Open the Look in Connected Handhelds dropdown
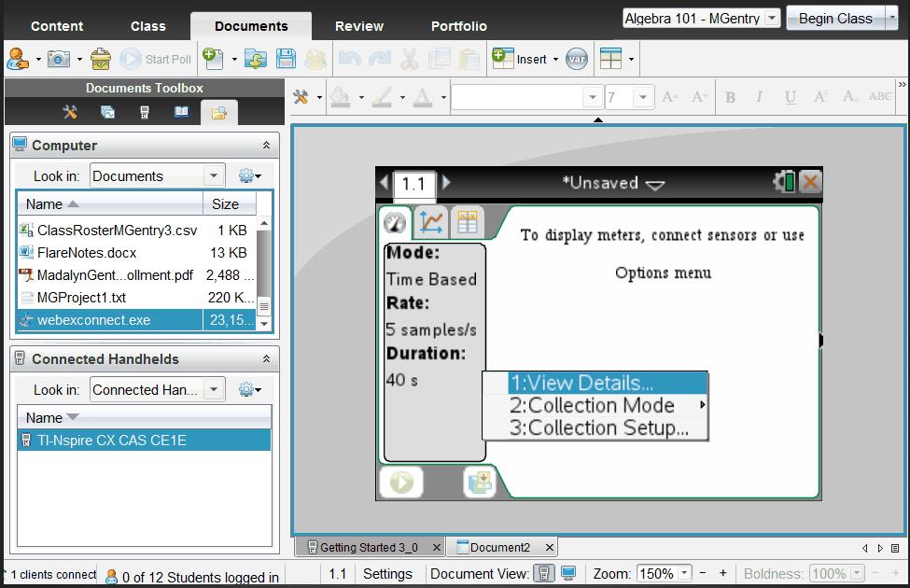The height and width of the screenshot is (588, 910). pyautogui.click(x=214, y=389)
